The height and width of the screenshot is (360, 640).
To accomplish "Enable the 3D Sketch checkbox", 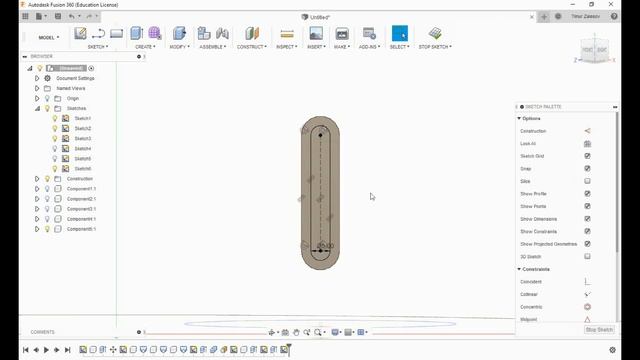I will coord(587,256).
